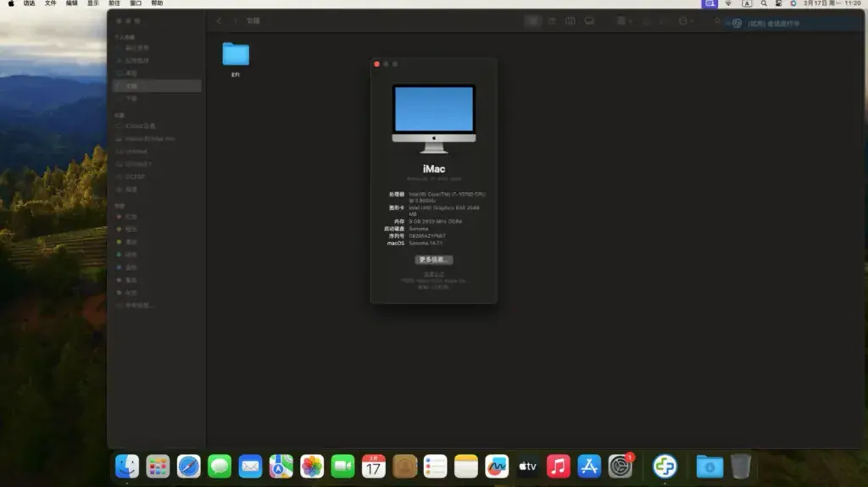Select 桌面 in Finder sidebar

tap(157, 73)
